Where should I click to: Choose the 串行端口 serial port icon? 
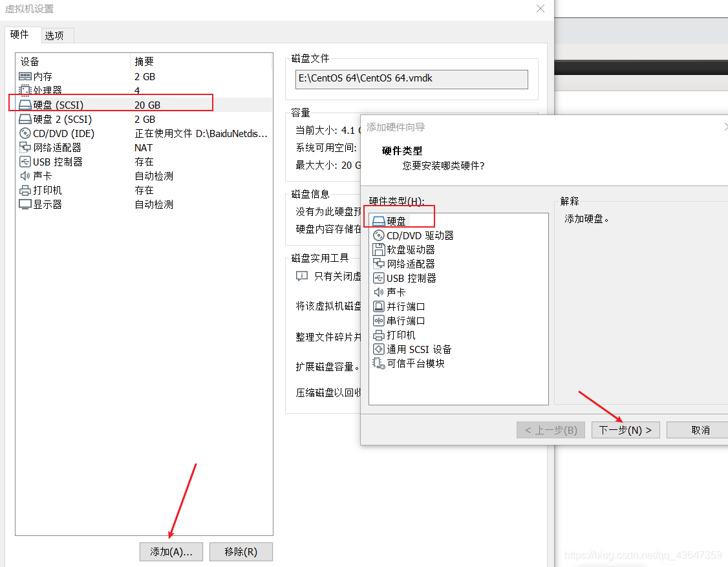(379, 321)
